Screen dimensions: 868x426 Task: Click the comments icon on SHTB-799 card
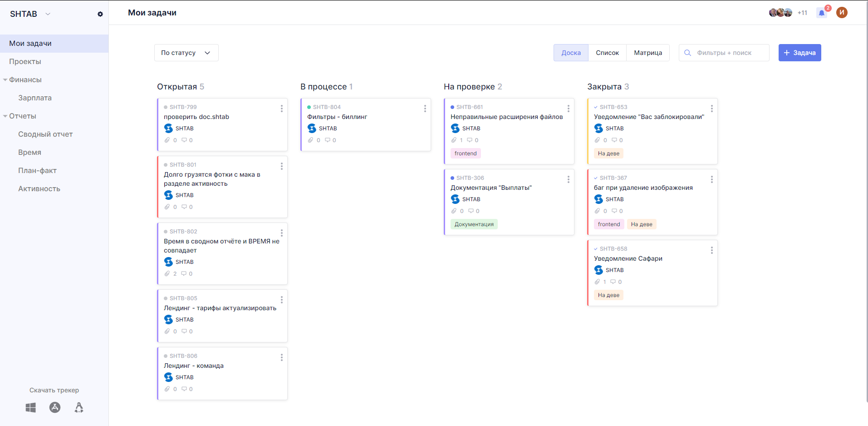tap(184, 140)
